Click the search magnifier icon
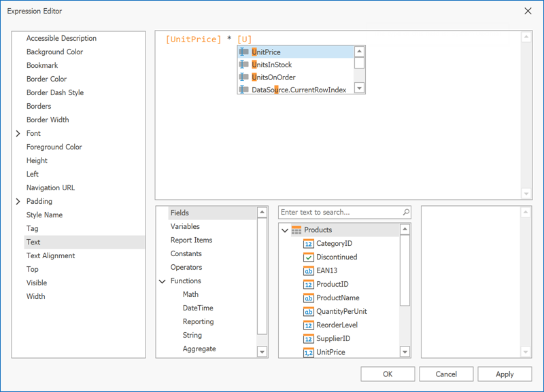 point(406,213)
